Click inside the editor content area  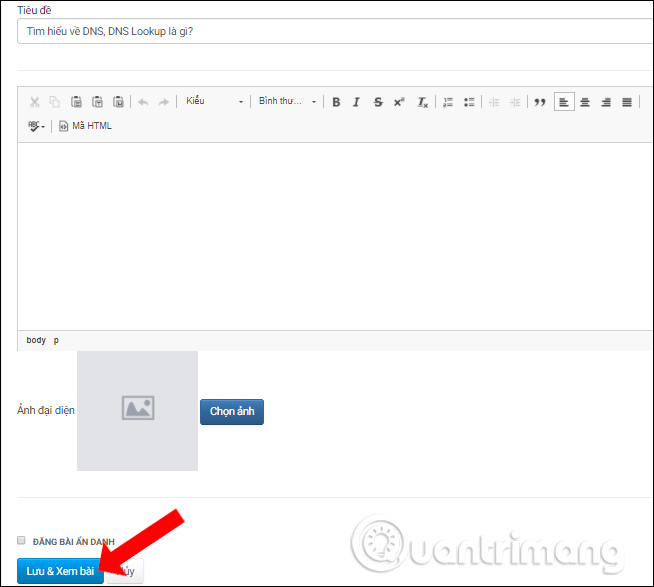click(x=335, y=237)
